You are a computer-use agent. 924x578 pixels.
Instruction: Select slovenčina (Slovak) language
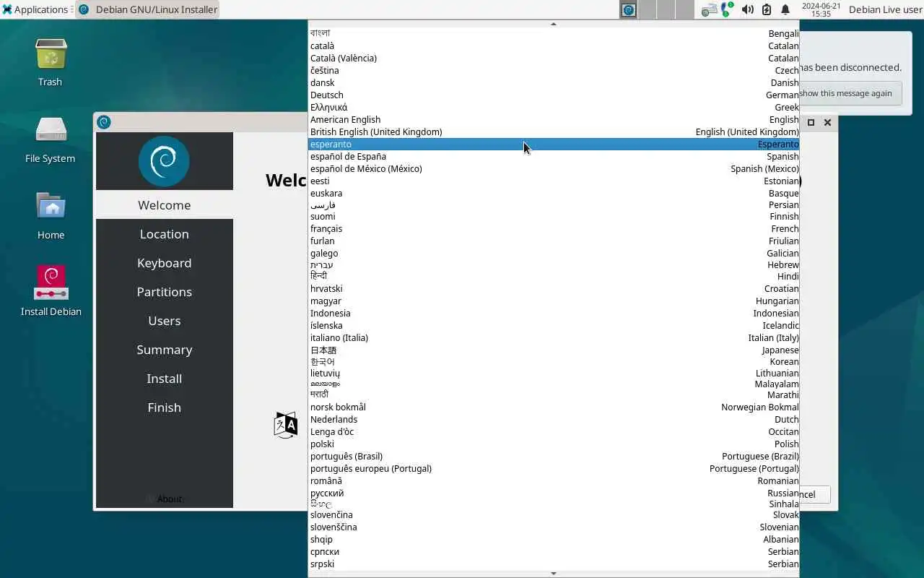pyautogui.click(x=554, y=514)
